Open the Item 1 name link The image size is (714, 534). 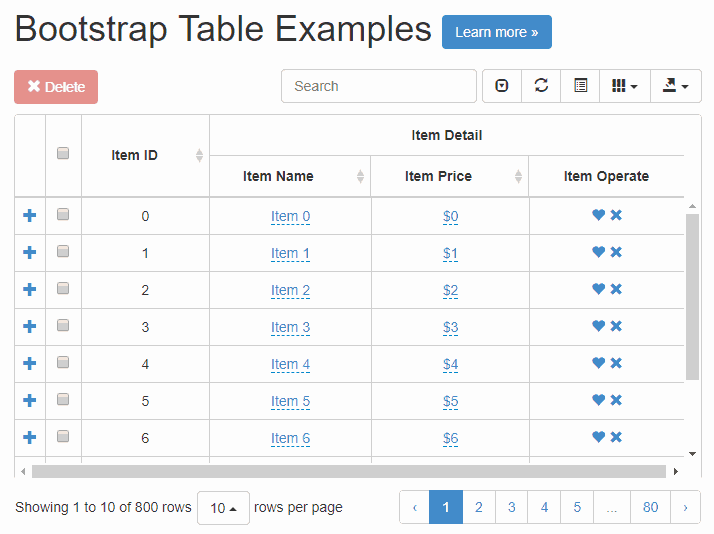(x=290, y=253)
